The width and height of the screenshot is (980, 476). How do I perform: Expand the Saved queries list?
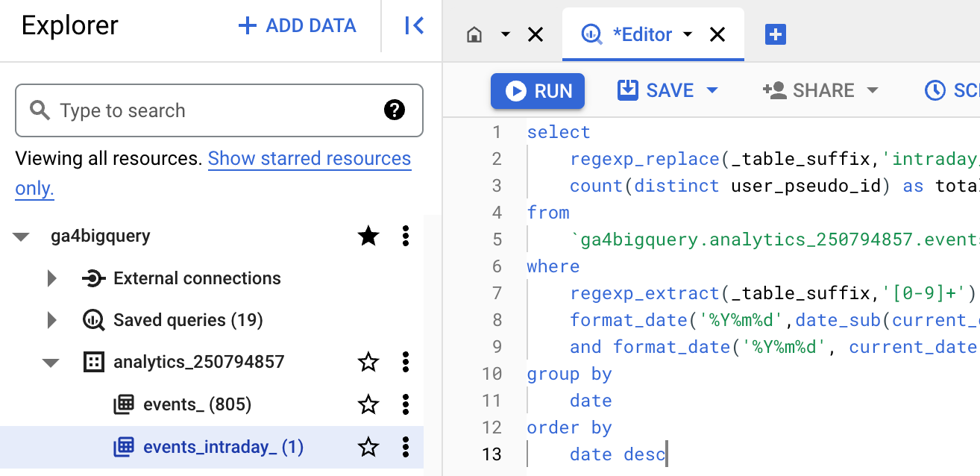tap(51, 319)
